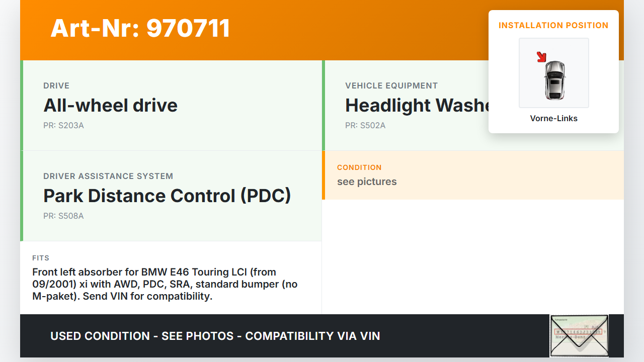Click the Driver Assistance System label
The height and width of the screenshot is (362, 644).
tap(108, 176)
